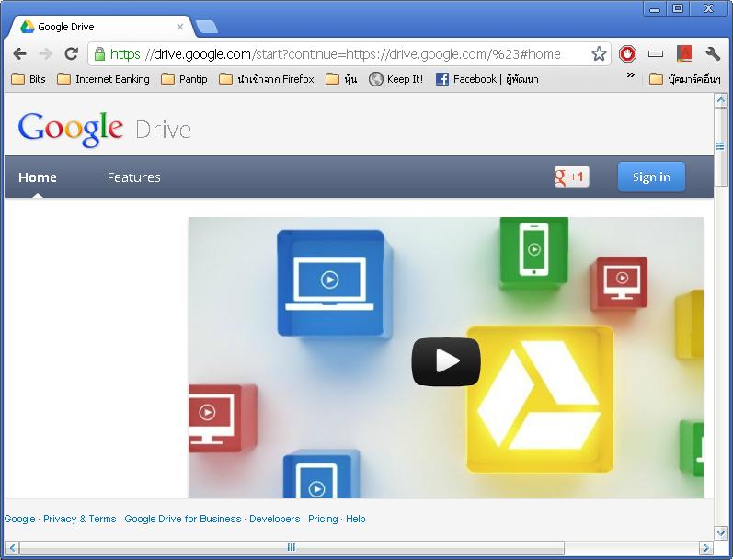Reload the page with the refresh icon
The image size is (733, 560).
coord(71,54)
